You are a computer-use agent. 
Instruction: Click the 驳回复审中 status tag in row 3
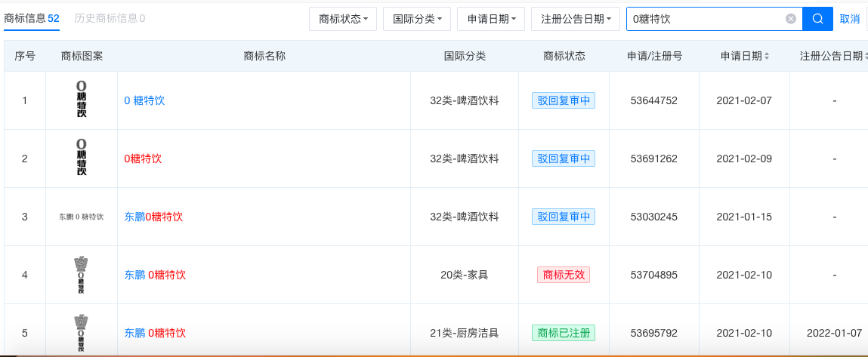point(564,217)
